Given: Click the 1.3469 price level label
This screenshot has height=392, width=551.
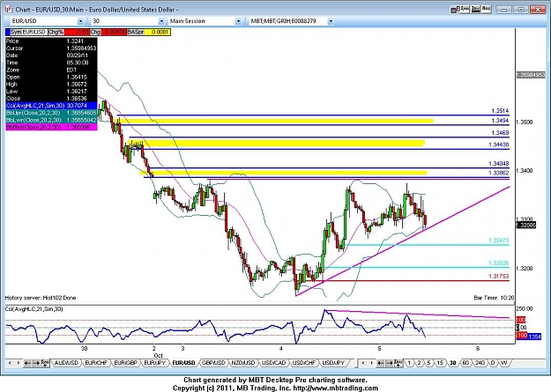Looking at the screenshot, I should (500, 133).
